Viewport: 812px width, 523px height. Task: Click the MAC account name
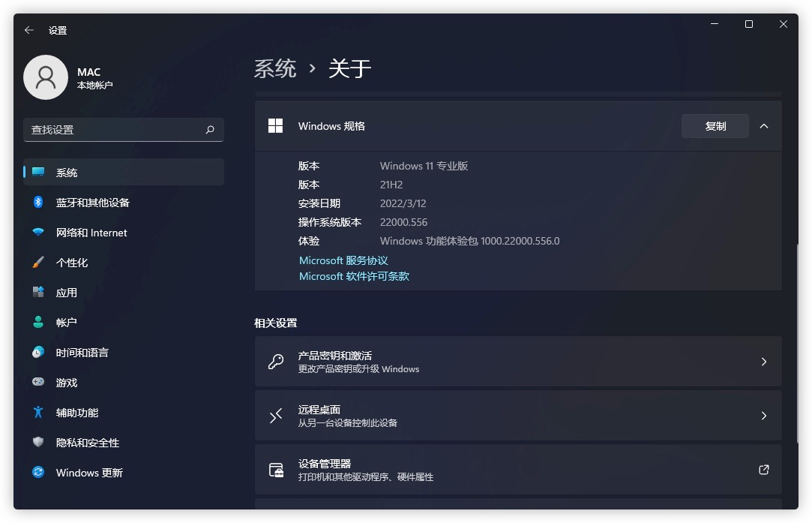[89, 72]
